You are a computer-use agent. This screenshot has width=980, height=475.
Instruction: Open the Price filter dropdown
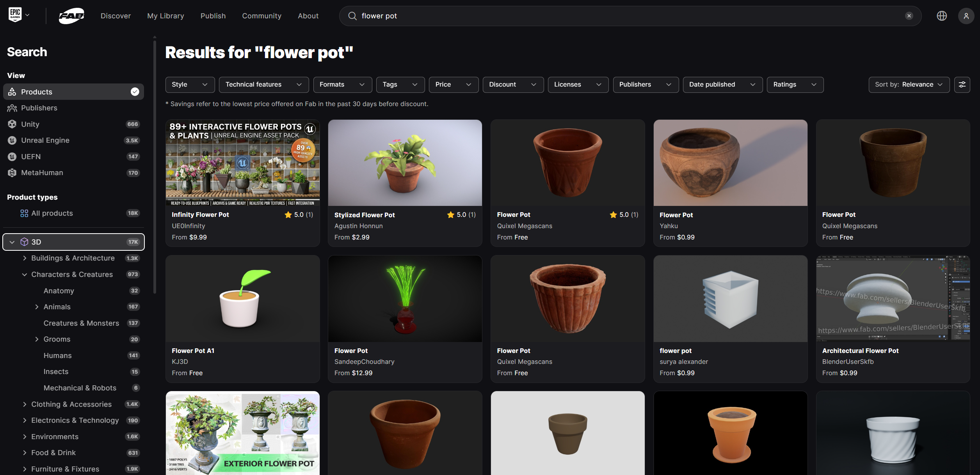(x=454, y=85)
